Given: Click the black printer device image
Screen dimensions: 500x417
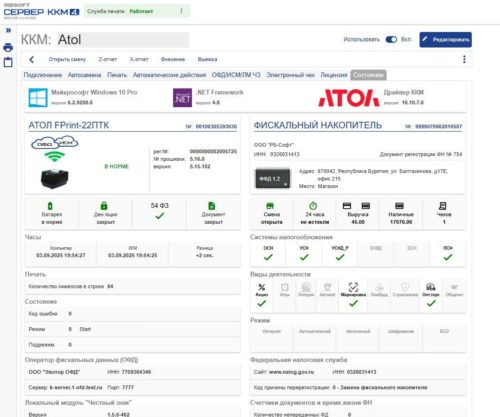Looking at the screenshot, I should [54, 178].
